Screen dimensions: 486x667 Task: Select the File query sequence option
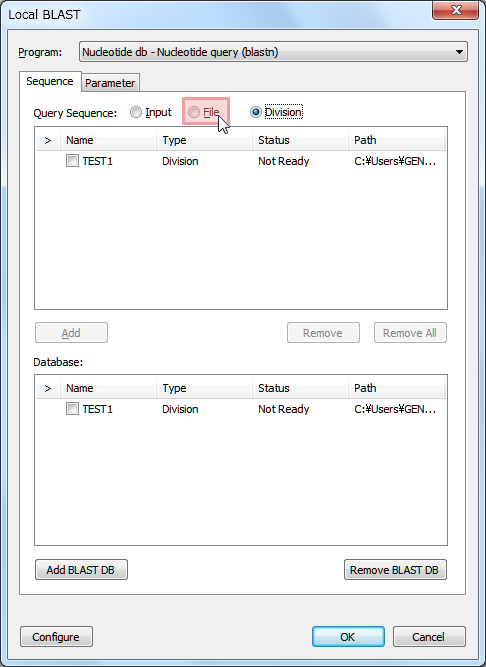pyautogui.click(x=204, y=112)
